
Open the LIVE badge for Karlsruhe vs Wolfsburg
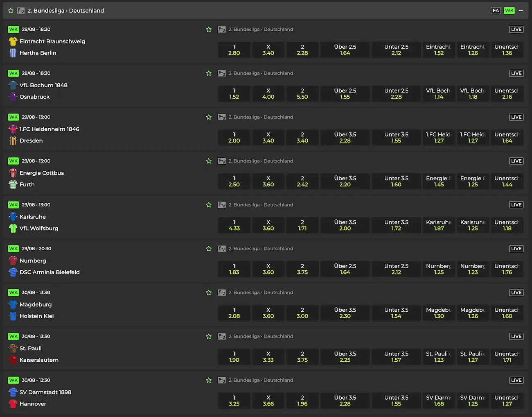(x=516, y=205)
